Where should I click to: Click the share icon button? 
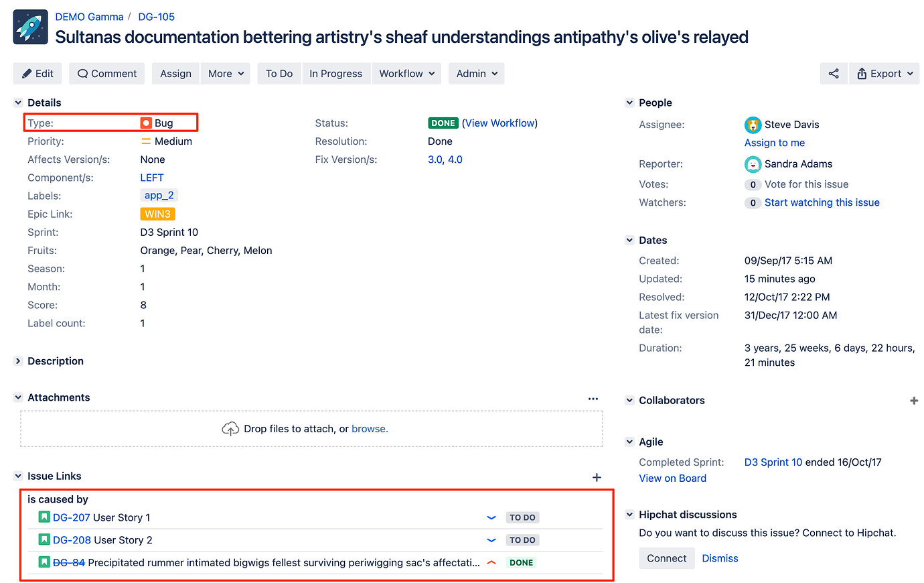point(834,74)
